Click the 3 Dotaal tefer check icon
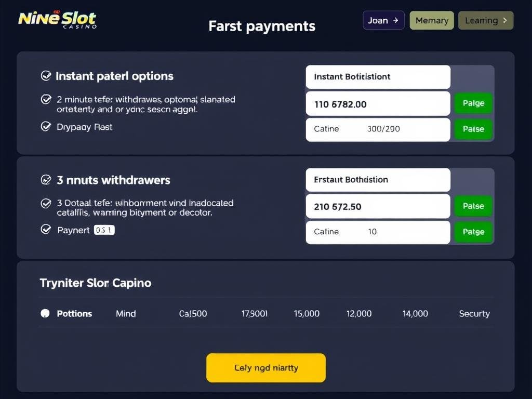This screenshot has width=532, height=399. pos(46,203)
